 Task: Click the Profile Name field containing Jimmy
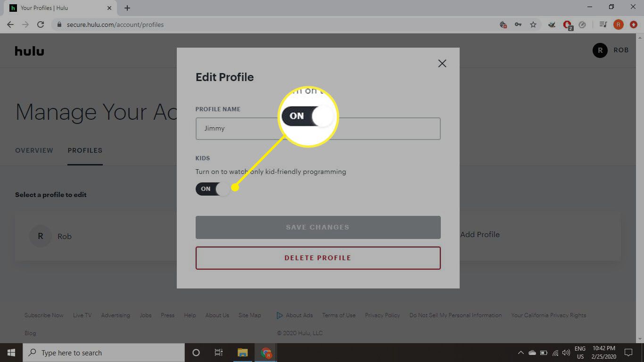coord(318,129)
